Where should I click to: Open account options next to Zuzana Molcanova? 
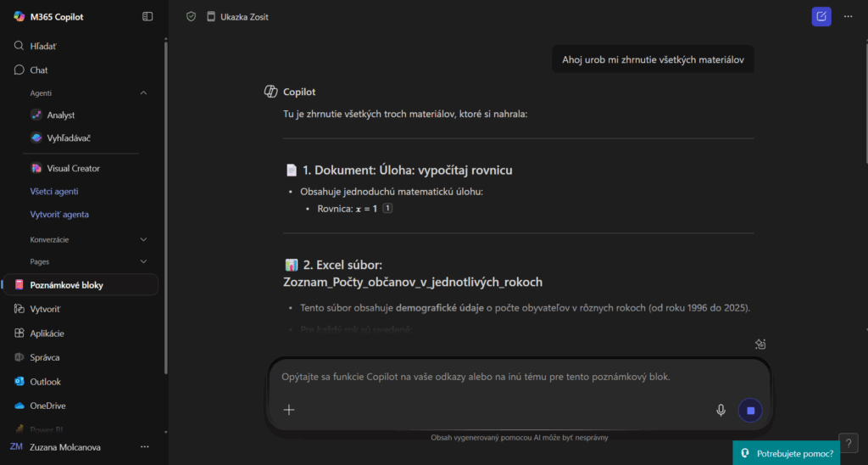[x=144, y=446]
